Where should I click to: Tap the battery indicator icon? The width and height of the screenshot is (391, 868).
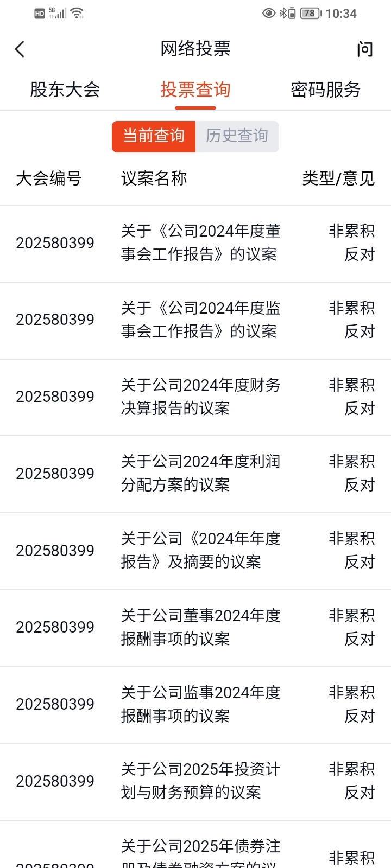click(x=311, y=13)
